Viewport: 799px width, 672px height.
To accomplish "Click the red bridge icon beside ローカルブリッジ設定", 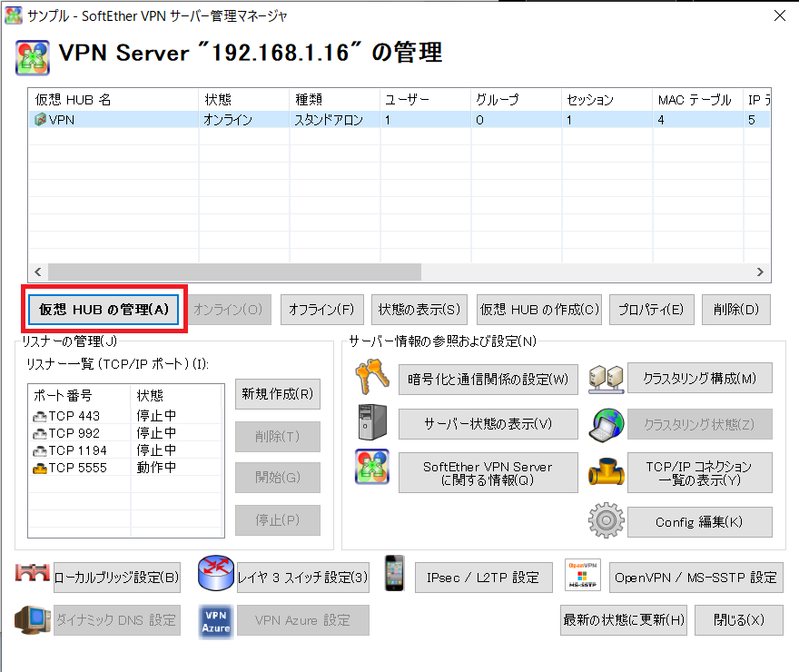I will (33, 573).
